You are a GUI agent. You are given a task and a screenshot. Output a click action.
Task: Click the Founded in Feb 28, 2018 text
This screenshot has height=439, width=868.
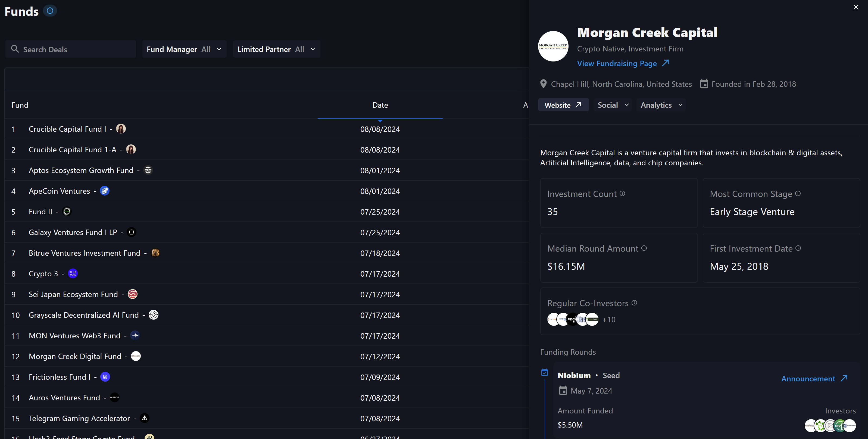753,84
